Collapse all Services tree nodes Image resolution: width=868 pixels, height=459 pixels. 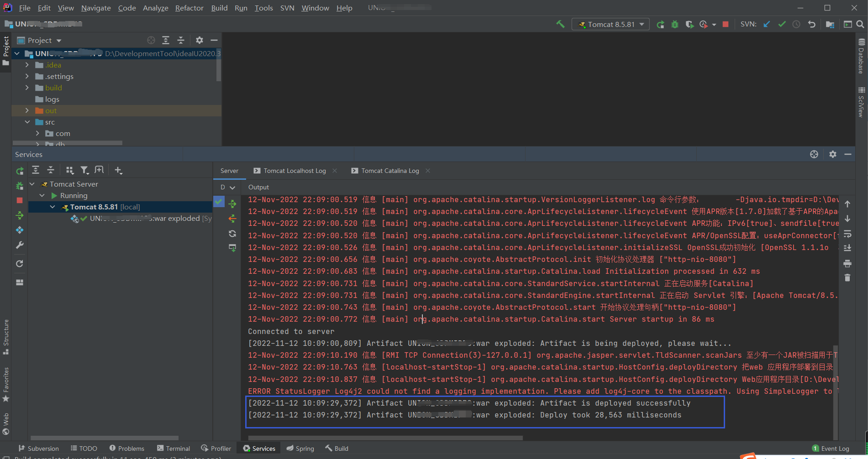click(x=51, y=170)
